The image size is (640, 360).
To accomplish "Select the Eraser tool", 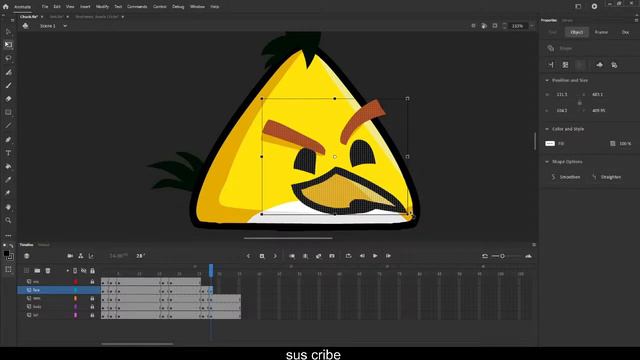I will click(x=8, y=99).
